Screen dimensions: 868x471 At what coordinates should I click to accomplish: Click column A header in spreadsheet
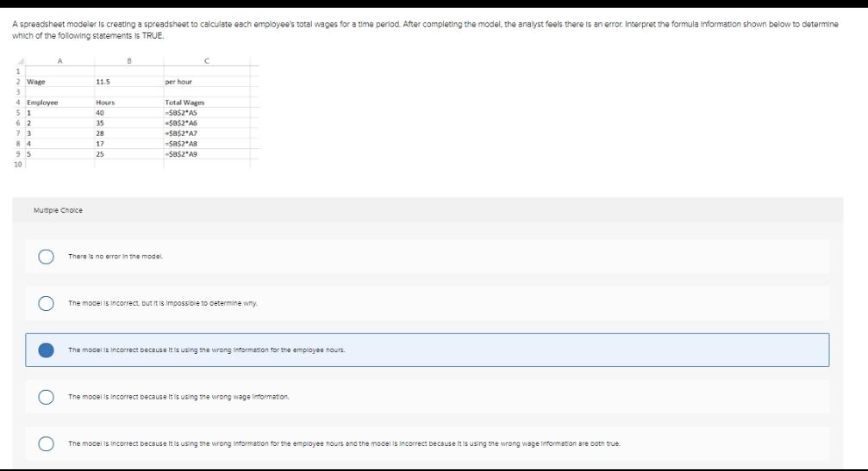pos(59,61)
